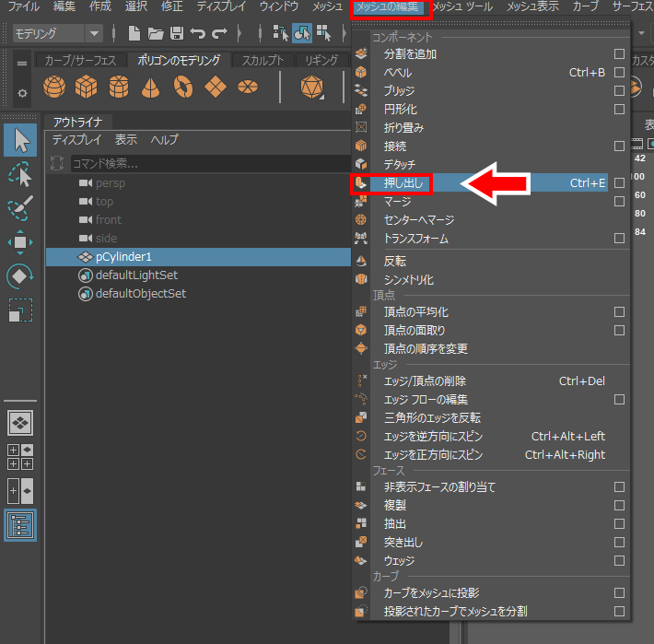Click option box next to 複製
This screenshot has height=644, width=654.
coord(619,506)
